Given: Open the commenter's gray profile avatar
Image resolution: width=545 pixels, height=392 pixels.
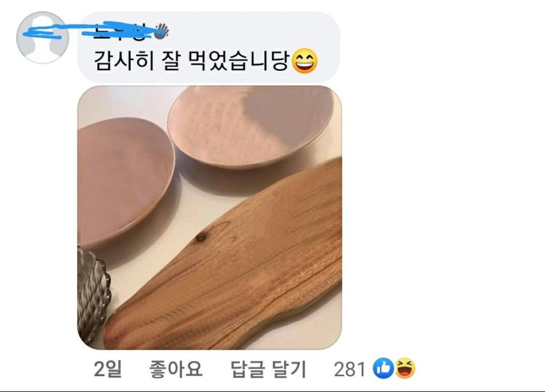Looking at the screenshot, I should [42, 37].
